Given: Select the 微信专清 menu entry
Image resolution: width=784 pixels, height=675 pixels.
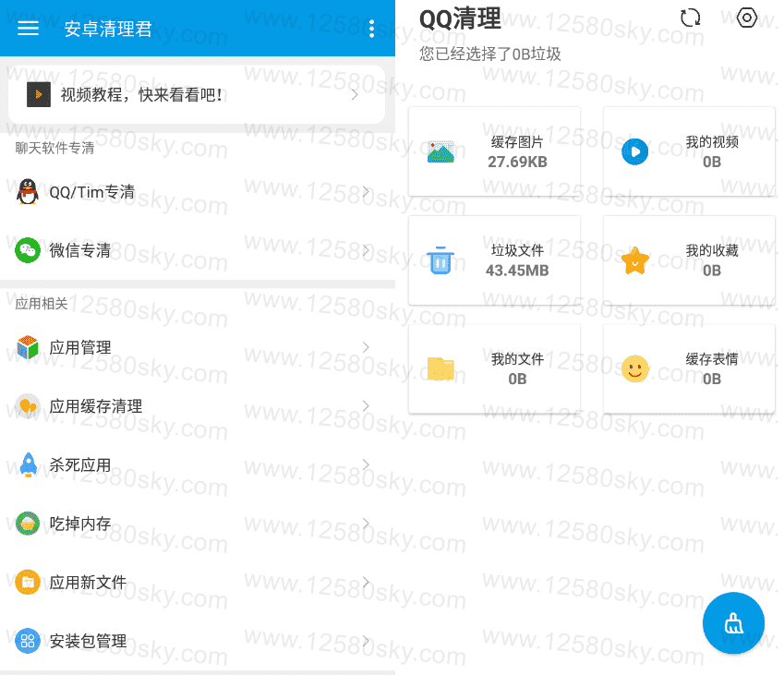Looking at the screenshot, I should 198,250.
